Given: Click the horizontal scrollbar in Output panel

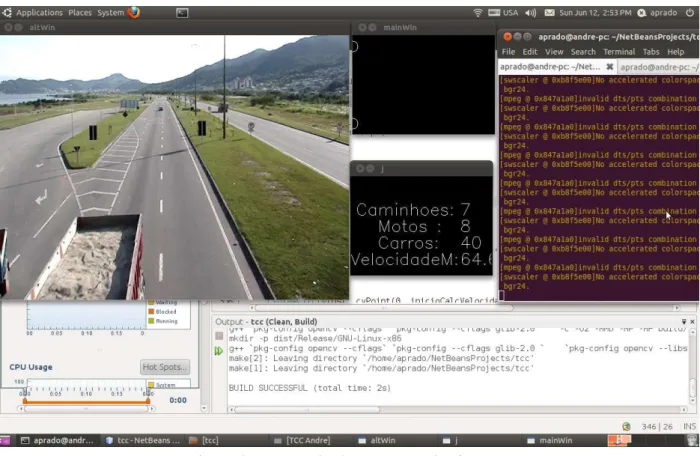Looking at the screenshot, I should coord(307,410).
